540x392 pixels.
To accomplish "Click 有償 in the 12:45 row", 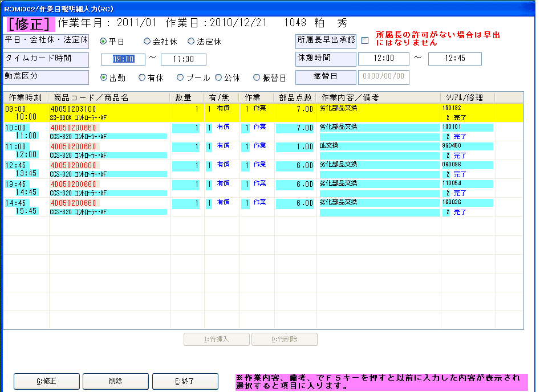I will [223, 165].
